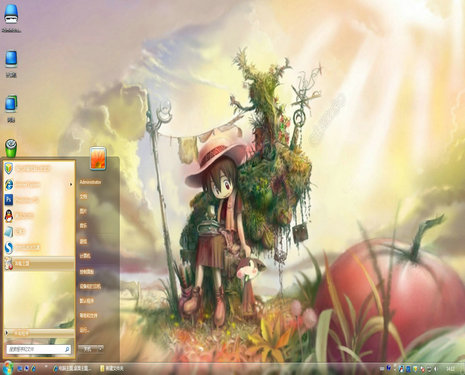
Task: Open Administrator user folder link
Action: tap(90, 182)
